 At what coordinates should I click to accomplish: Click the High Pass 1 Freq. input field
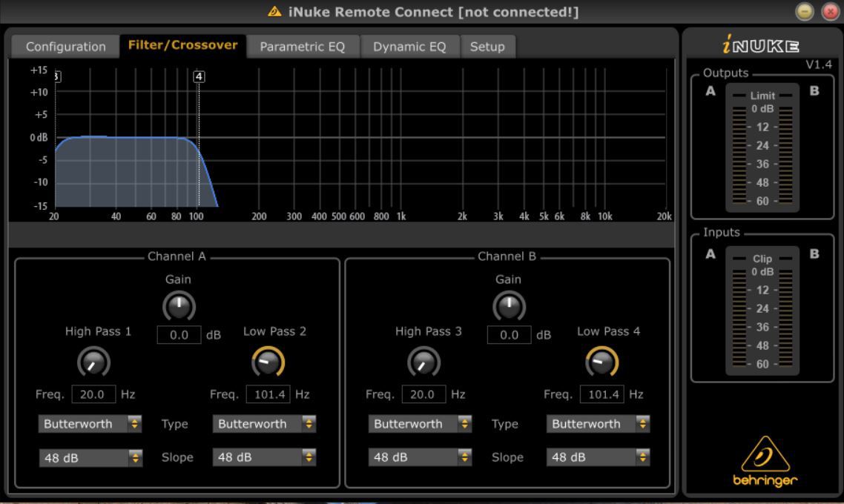pyautogui.click(x=93, y=394)
